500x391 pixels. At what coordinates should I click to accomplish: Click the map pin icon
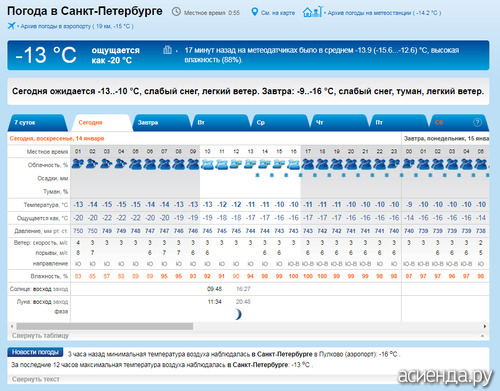tap(254, 12)
